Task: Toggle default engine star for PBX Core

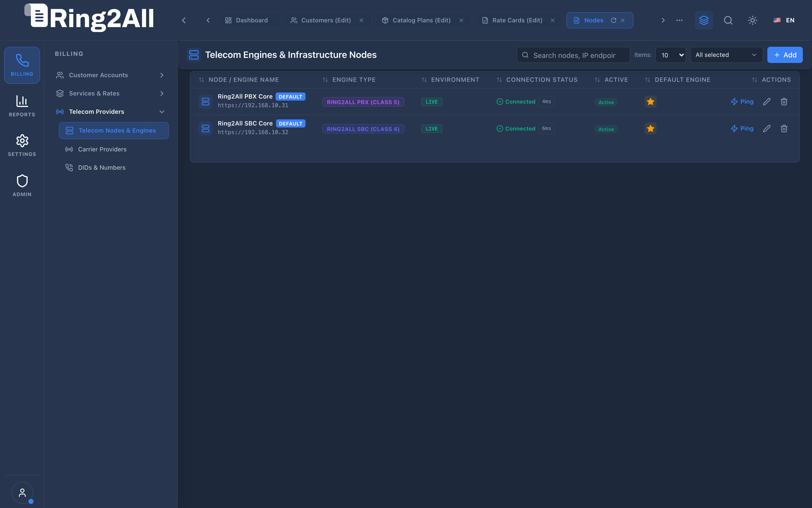Action: [650, 101]
